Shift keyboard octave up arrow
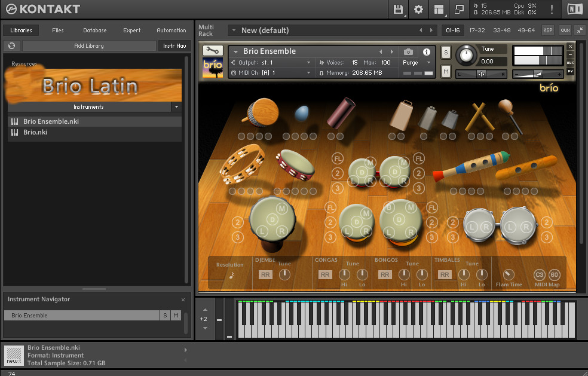Image resolution: width=588 pixels, height=376 pixels. click(205, 310)
